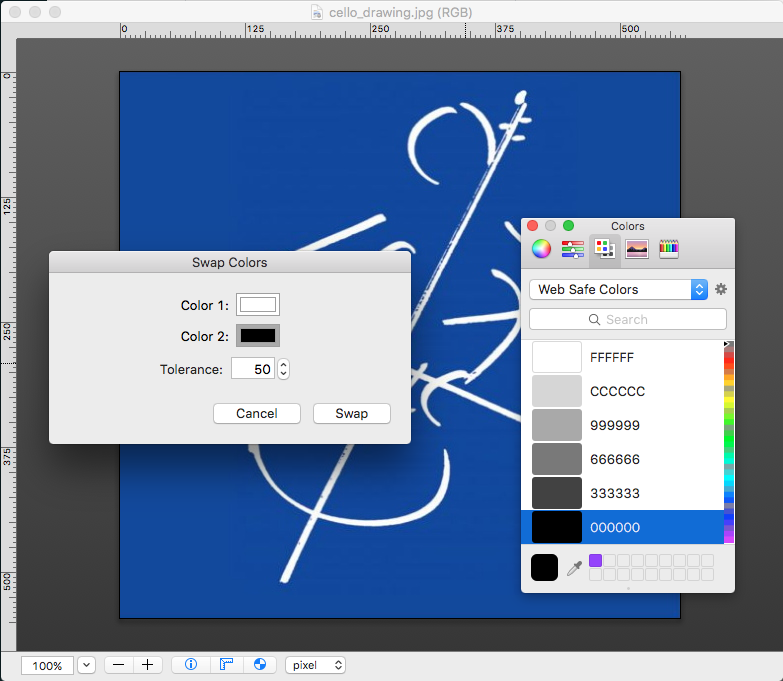Select the 000000 color row
783x681 pixels.
pyautogui.click(x=622, y=527)
